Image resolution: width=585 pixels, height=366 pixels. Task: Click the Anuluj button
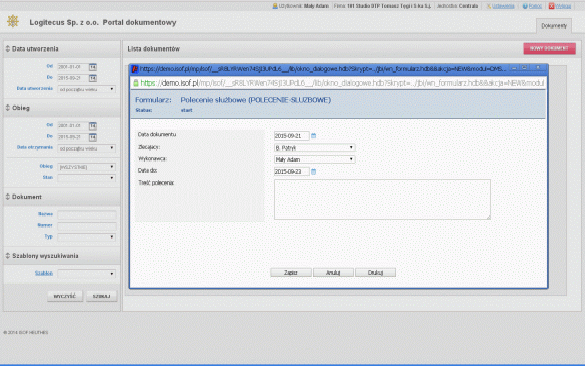tap(333, 272)
